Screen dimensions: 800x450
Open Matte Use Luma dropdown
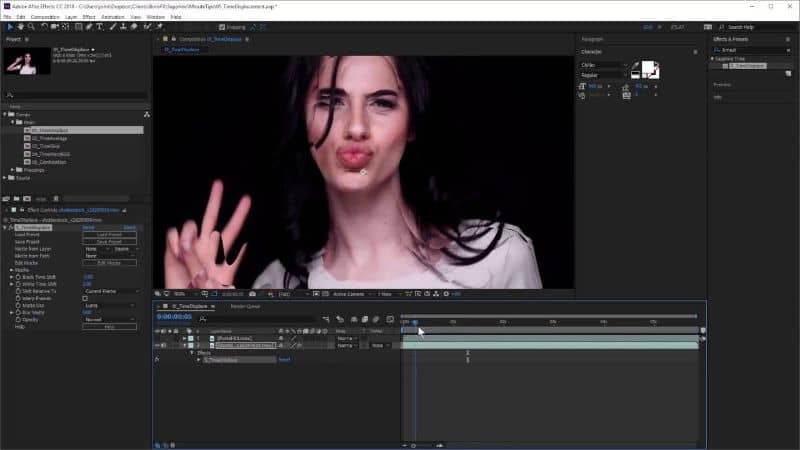point(109,306)
